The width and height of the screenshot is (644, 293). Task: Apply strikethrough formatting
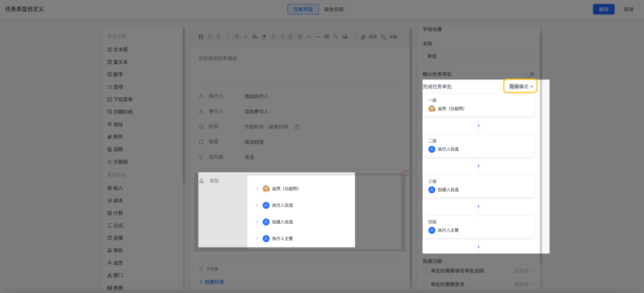[x=237, y=36]
